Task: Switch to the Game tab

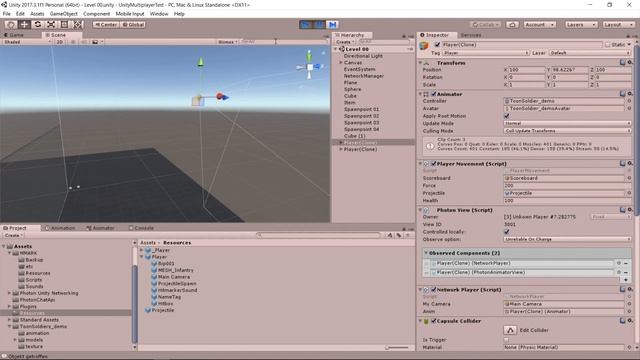Action: 14,35
